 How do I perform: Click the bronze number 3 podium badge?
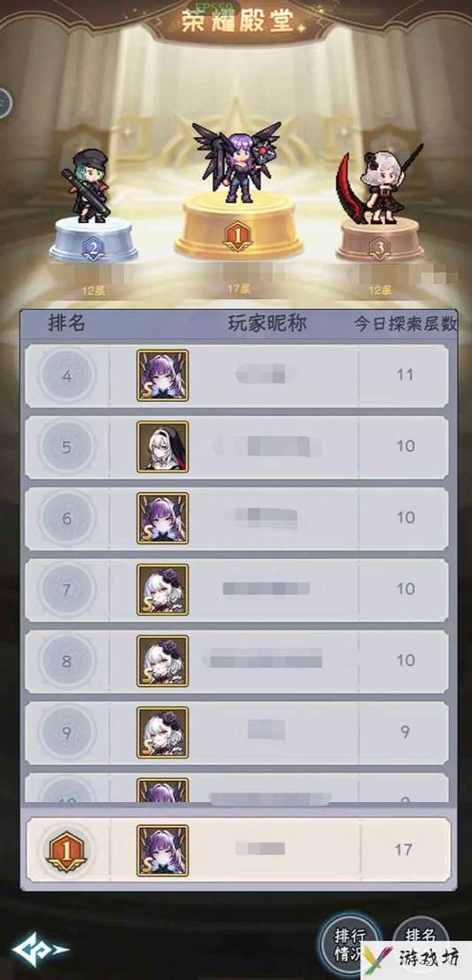(380, 250)
